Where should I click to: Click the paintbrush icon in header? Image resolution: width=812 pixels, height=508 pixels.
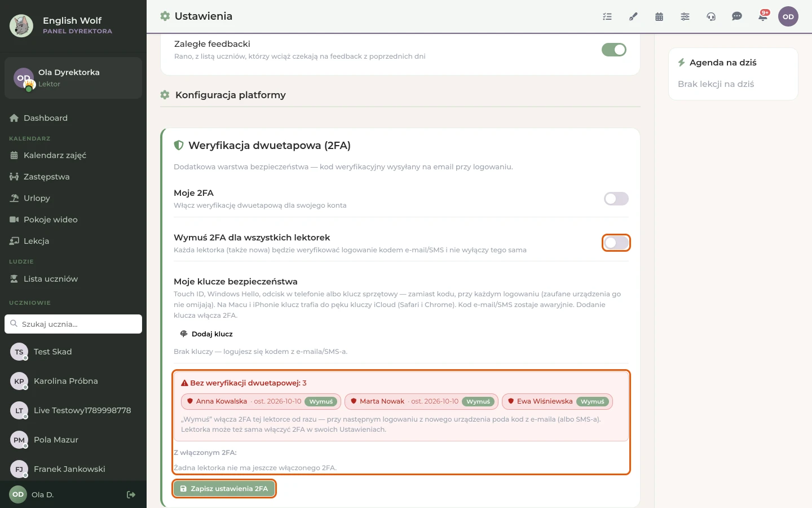[633, 16]
